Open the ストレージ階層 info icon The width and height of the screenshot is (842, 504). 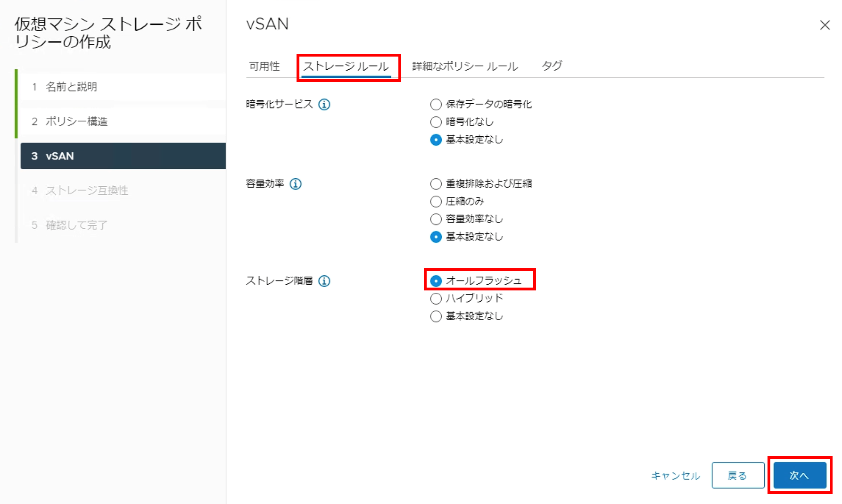324,281
